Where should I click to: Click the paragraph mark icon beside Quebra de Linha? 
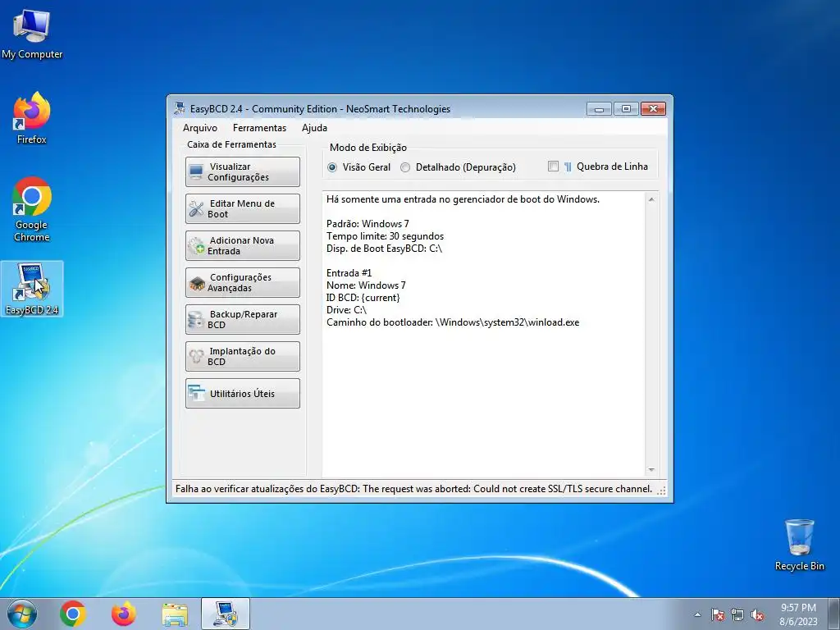[x=568, y=167]
